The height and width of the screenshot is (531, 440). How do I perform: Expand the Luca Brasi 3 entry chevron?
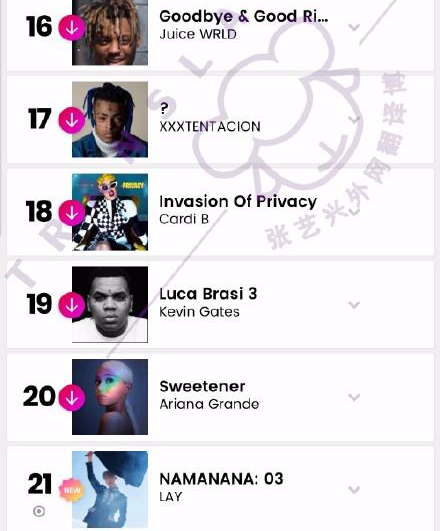tap(354, 305)
